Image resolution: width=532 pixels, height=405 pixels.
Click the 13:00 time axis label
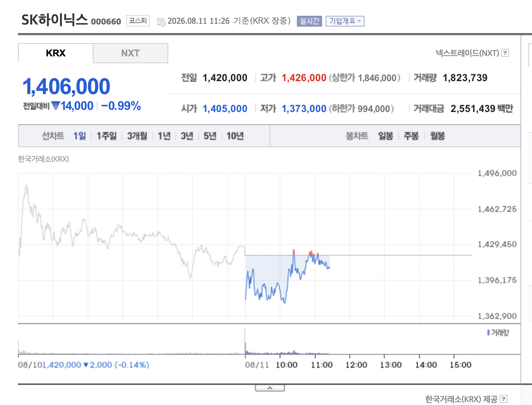391,365
